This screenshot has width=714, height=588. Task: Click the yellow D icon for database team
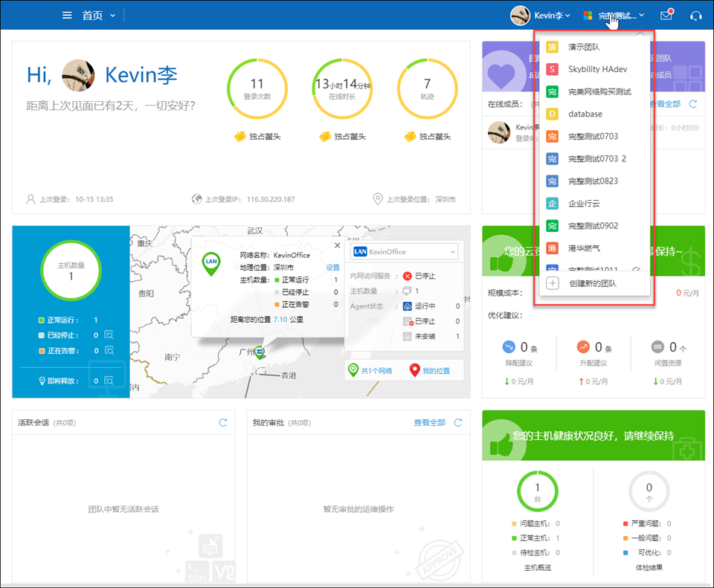pyautogui.click(x=553, y=114)
